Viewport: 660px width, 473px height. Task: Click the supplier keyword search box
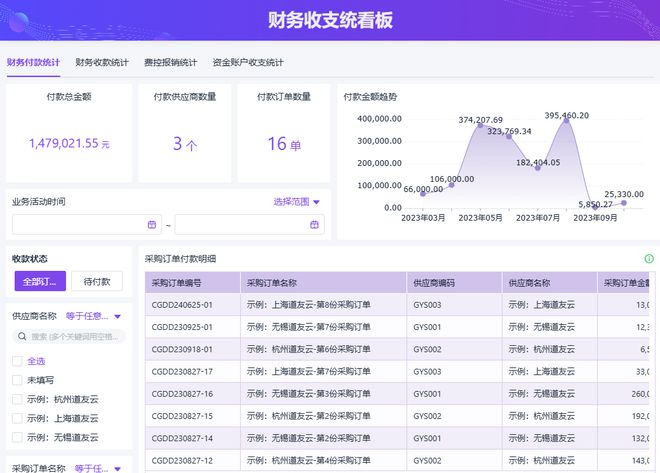click(x=69, y=337)
